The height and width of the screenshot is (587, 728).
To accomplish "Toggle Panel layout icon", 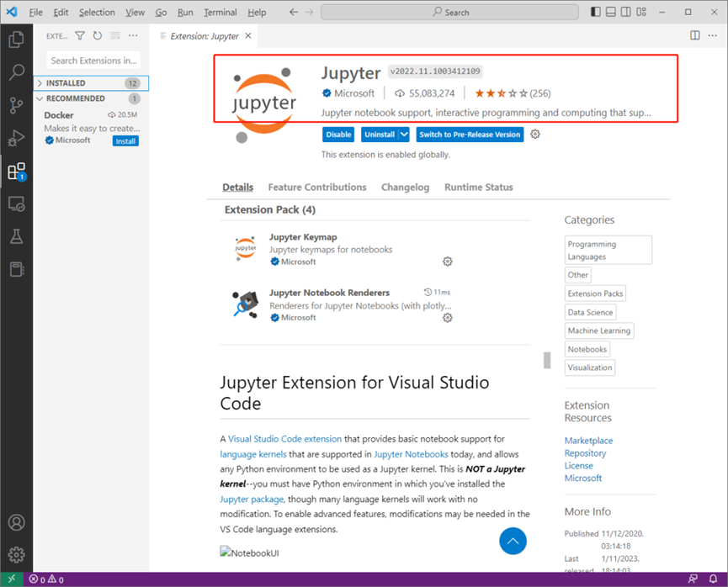I will coord(611,12).
